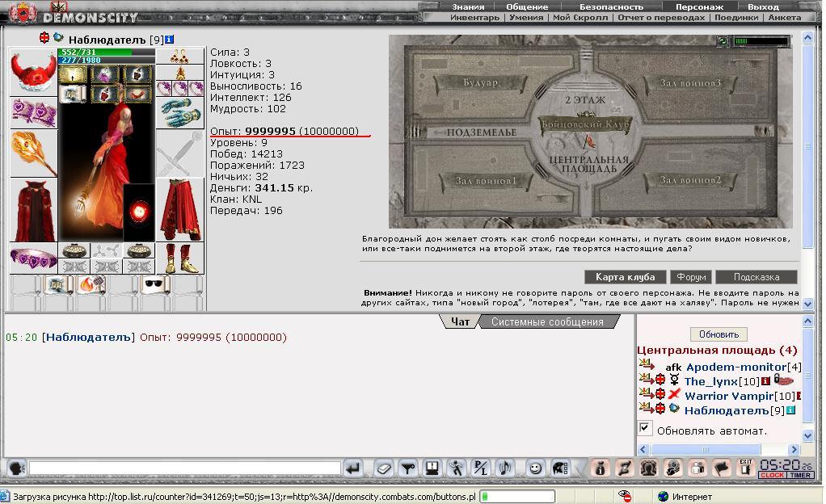
Task: Click the blue mana bar 277/1980
Action: [107, 60]
